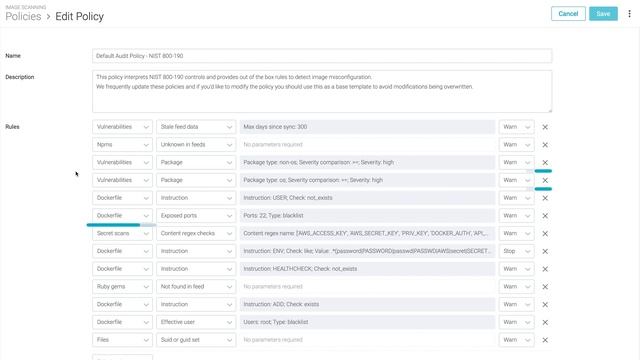Edit the policy Description text area
The width and height of the screenshot is (640, 360).
coord(322,91)
